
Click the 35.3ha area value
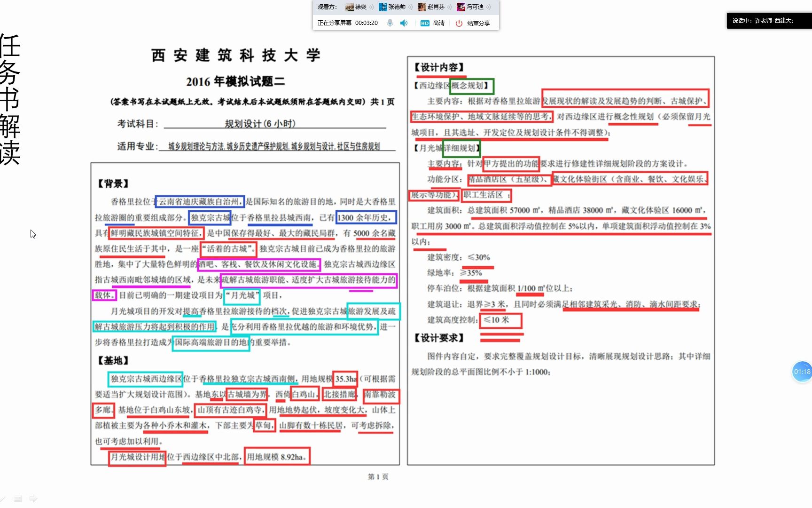tap(346, 379)
